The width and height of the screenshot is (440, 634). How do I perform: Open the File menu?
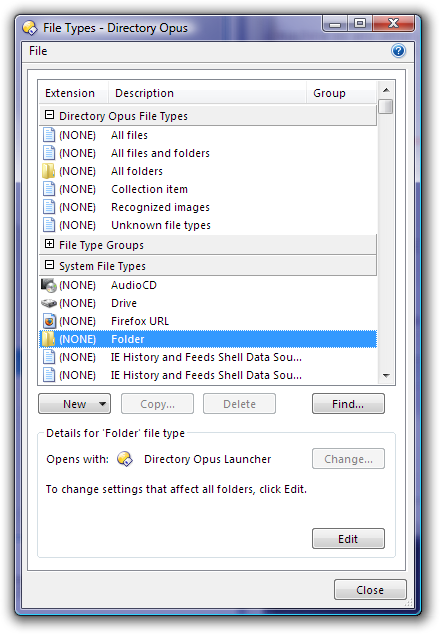pyautogui.click(x=38, y=51)
